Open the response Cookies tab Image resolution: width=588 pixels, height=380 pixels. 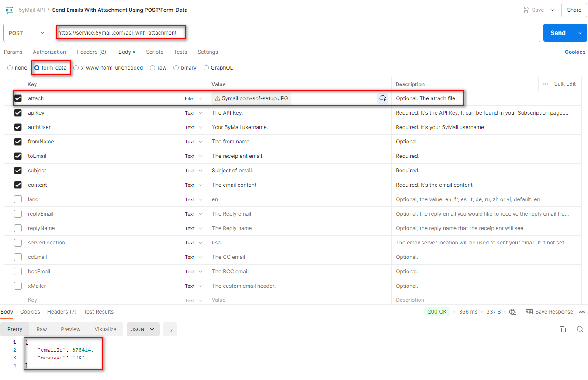pos(30,312)
